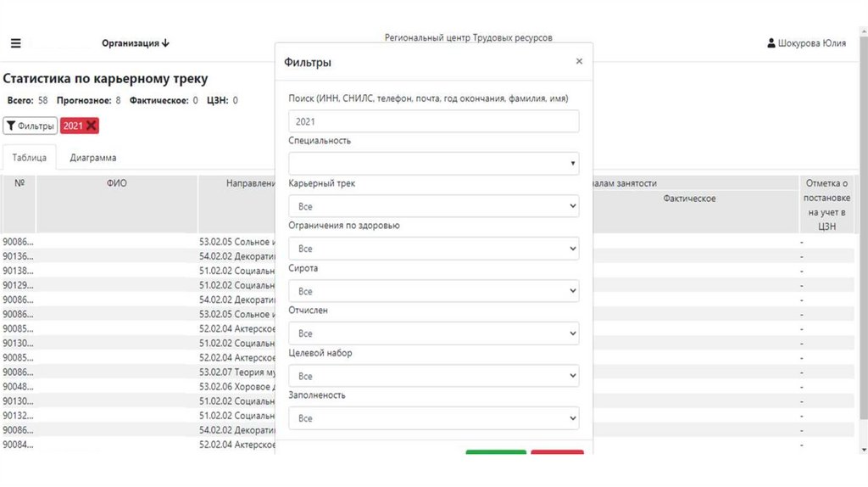Open the Сирота dropdown
This screenshot has width=868, height=487.
433,291
